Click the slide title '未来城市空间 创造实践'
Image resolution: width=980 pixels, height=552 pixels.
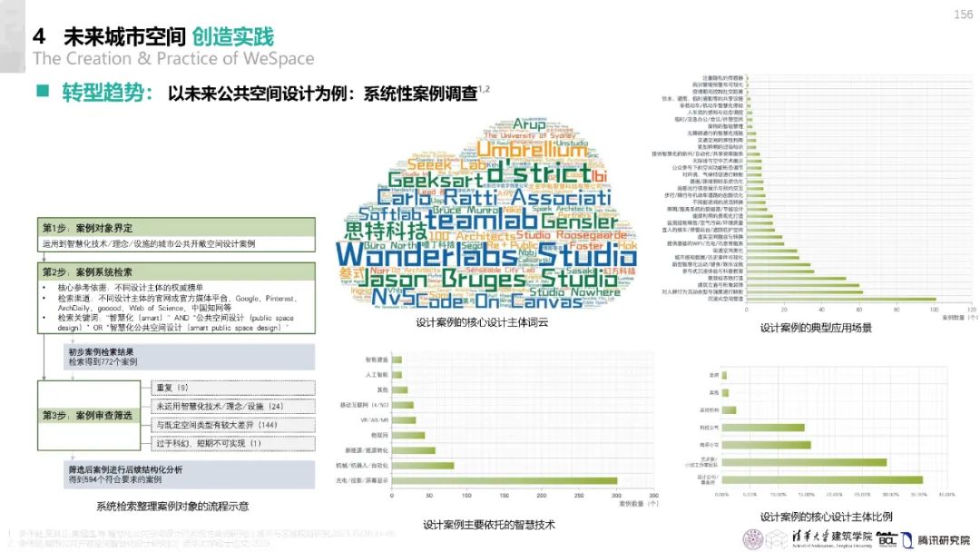click(169, 37)
